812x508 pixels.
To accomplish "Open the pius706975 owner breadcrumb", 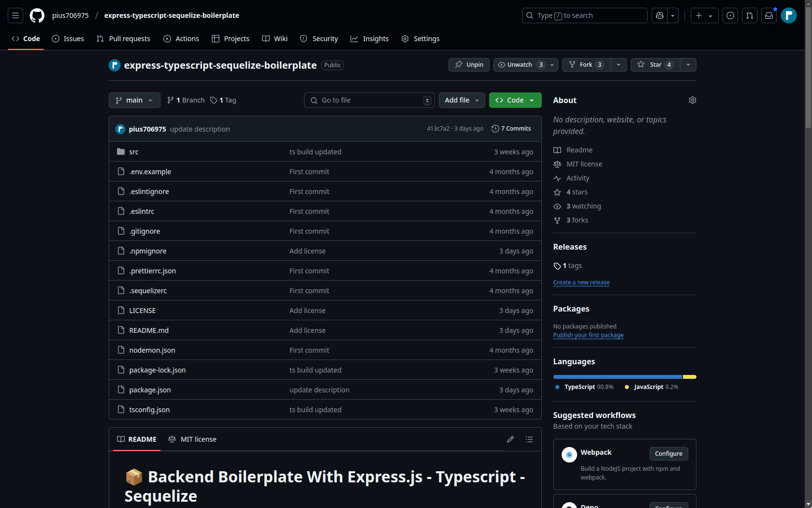I will (71, 15).
